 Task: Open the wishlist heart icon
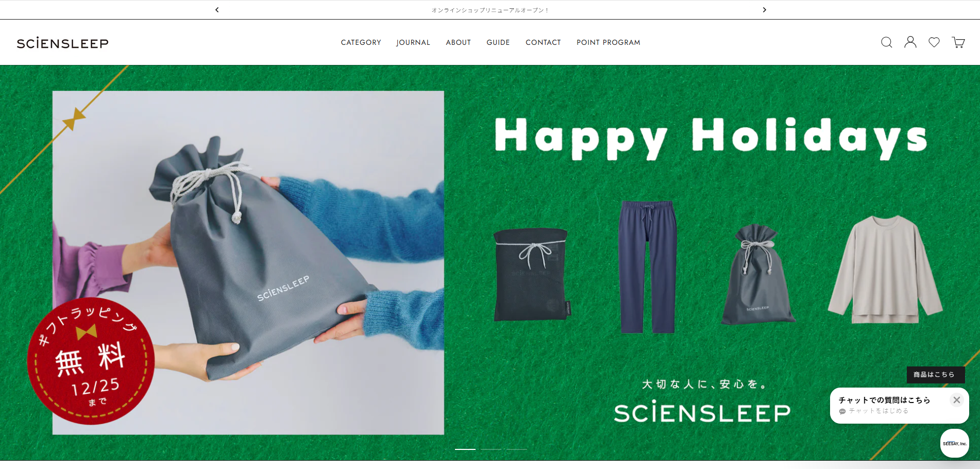point(934,42)
